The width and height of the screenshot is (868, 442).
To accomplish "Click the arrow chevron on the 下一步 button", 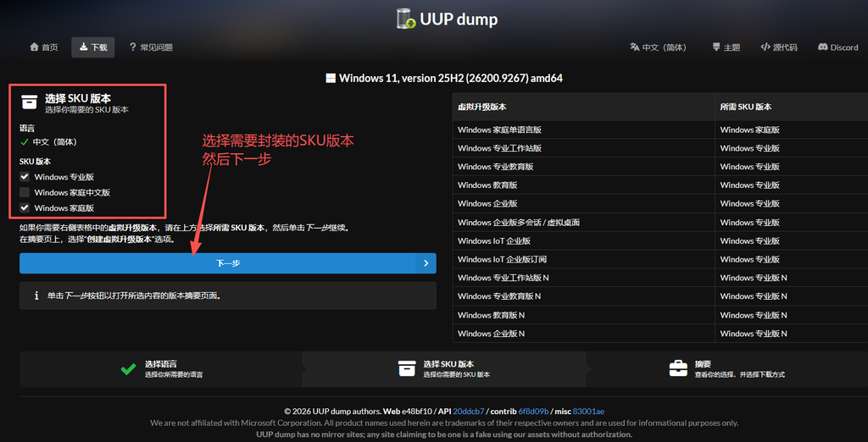I will coord(426,263).
